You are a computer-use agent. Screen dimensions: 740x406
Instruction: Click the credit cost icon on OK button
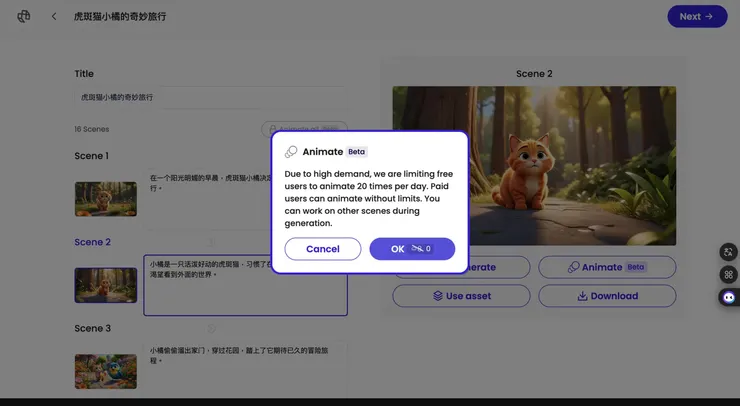click(417, 248)
